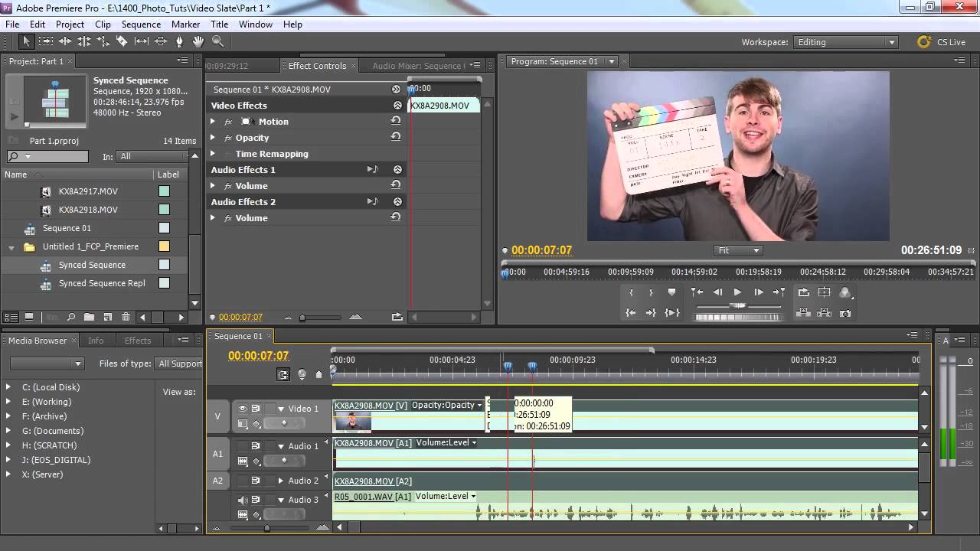This screenshot has height=551, width=980.
Task: Play the sequence in Program monitor
Action: (737, 292)
